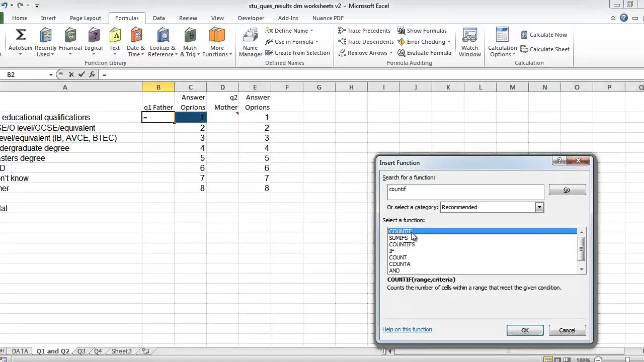This screenshot has width=644, height=362.
Task: Switch to the Developer tab
Action: pyautogui.click(x=251, y=18)
